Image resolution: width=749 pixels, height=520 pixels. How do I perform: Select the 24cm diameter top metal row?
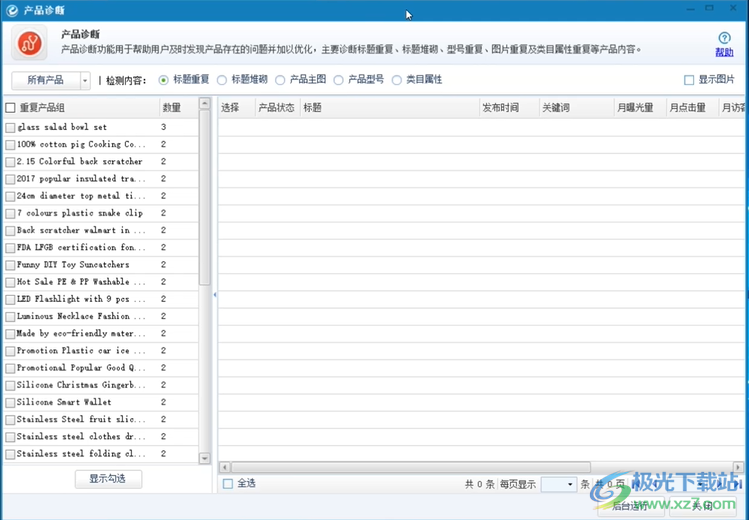(100, 196)
